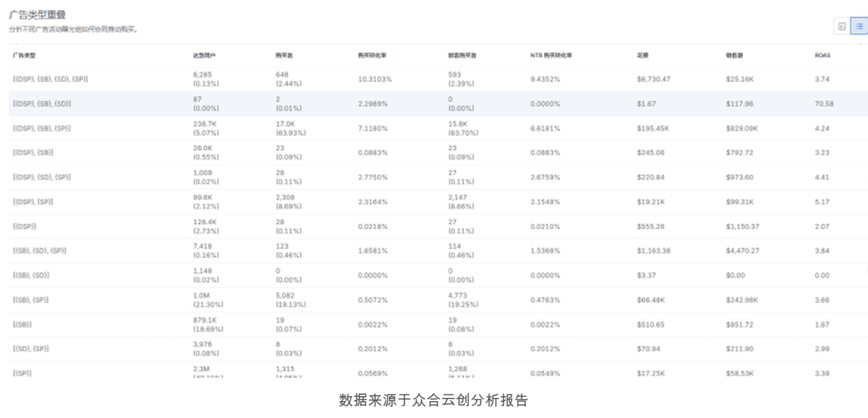Select row [{DSP}]
Image resolution: width=868 pixels, height=418 pixels.
pyautogui.click(x=438, y=226)
